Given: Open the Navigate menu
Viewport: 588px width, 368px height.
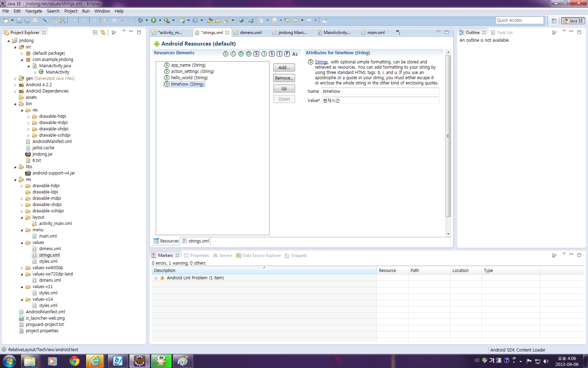Looking at the screenshot, I should pos(34,11).
